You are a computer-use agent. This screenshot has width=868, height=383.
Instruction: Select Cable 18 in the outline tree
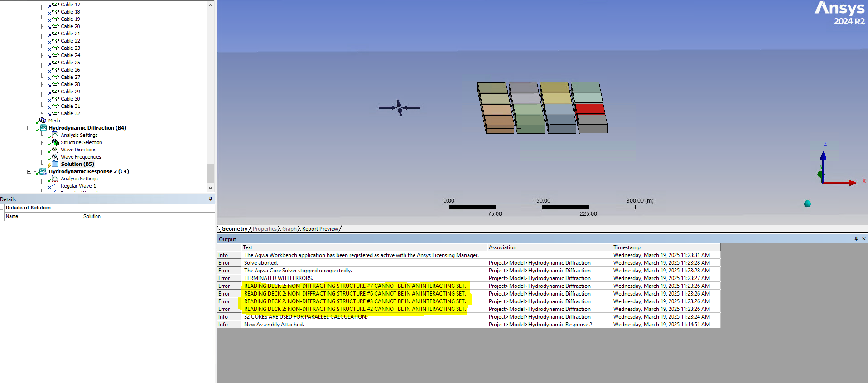coord(70,12)
